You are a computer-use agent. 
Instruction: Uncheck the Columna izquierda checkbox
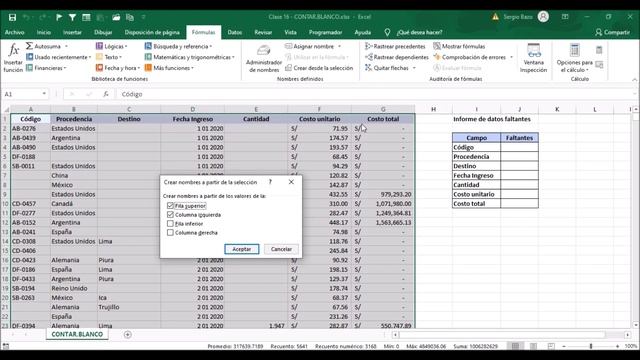pos(170,214)
